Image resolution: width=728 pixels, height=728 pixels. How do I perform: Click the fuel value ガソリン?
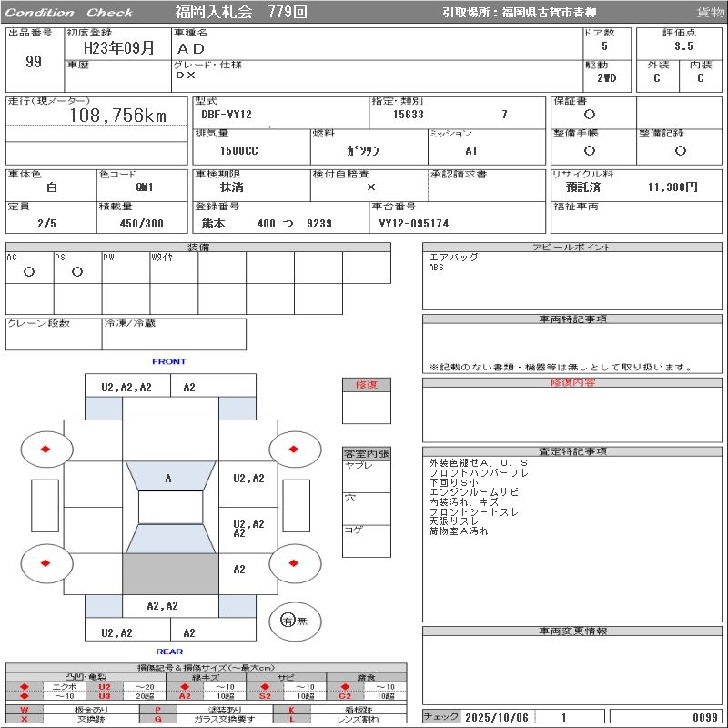[363, 150]
